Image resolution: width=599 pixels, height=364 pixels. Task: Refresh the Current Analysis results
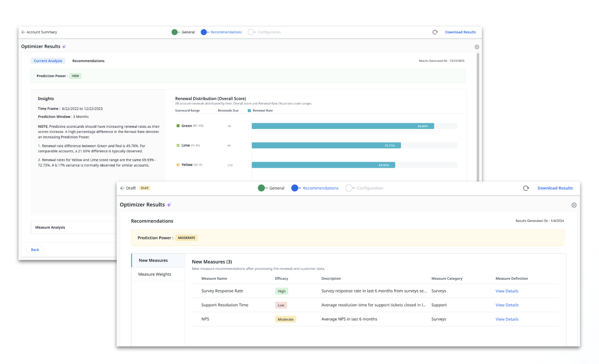435,32
